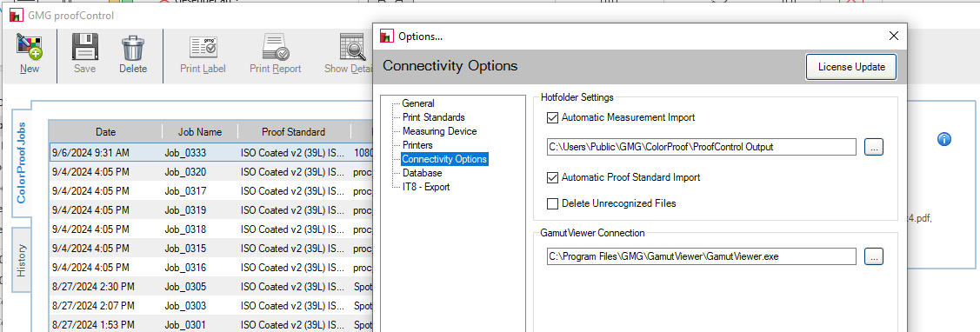Toggle Automatic Proof Standard Import checkbox

552,177
